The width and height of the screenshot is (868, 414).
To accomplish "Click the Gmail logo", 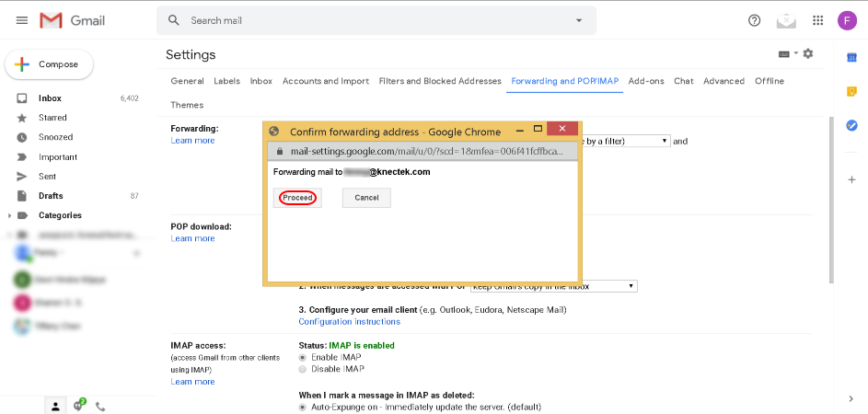I will (x=73, y=20).
